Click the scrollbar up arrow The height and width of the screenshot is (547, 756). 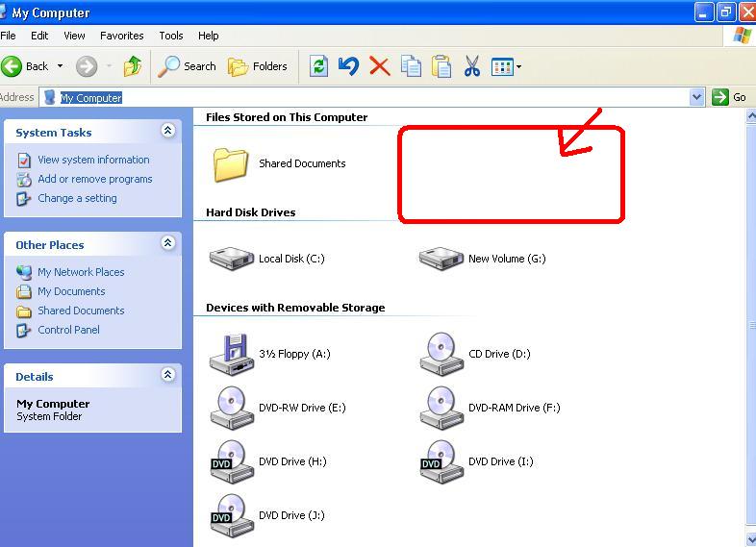pos(751,116)
